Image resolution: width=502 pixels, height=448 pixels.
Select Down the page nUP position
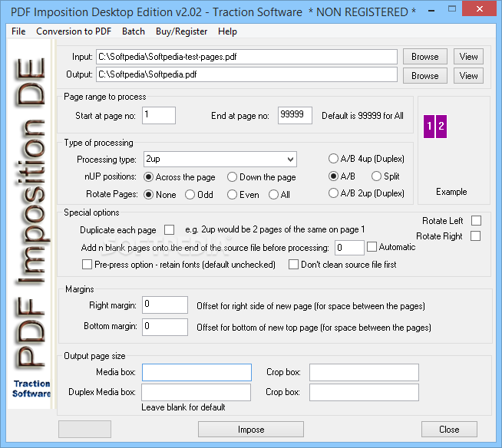(261, 177)
